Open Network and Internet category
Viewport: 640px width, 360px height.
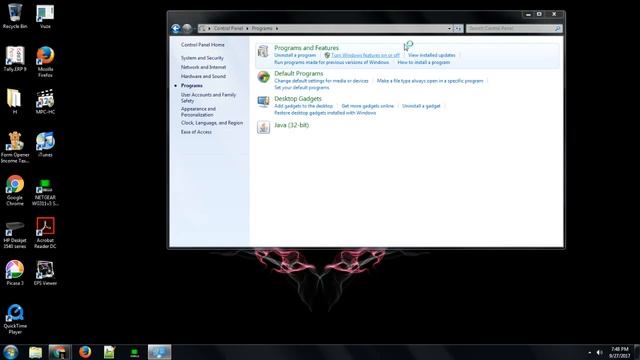point(203,67)
